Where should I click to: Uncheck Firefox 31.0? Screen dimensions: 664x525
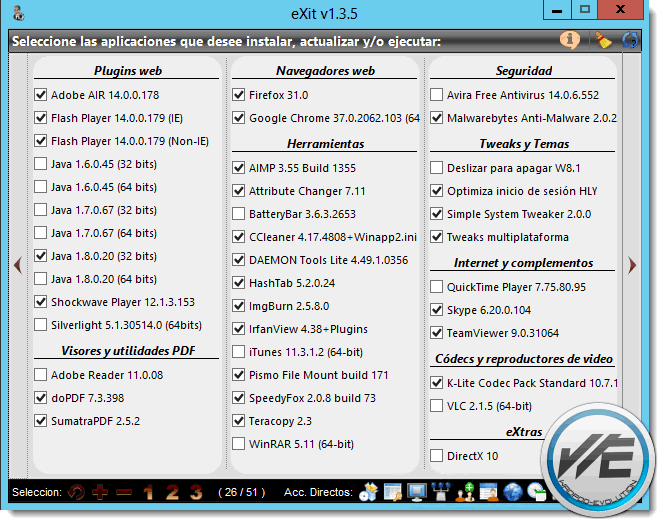coord(239,94)
